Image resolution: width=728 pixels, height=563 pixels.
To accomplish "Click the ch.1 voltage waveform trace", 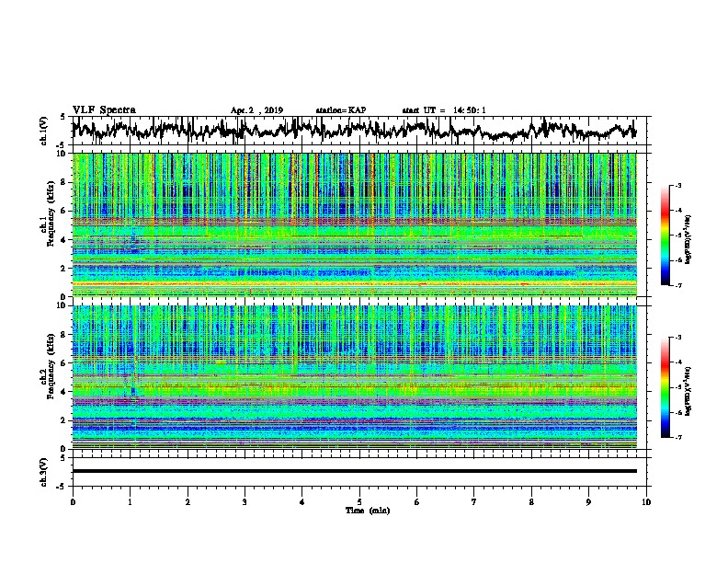I will point(354,130).
